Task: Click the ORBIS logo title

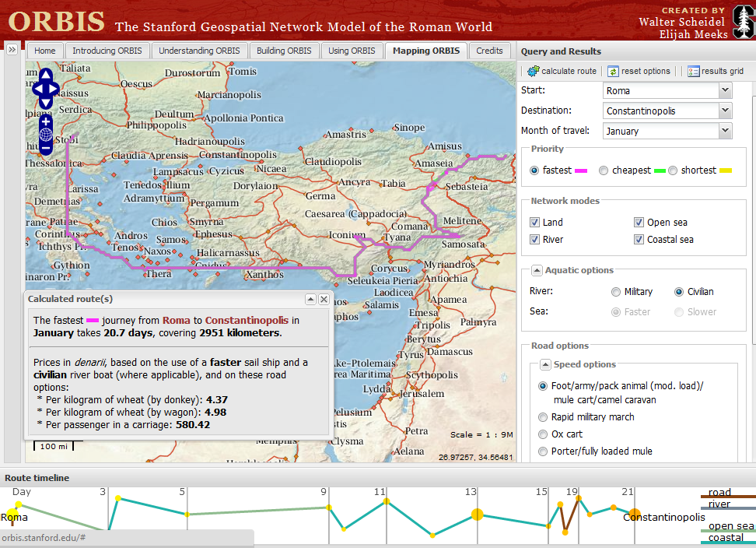Action: 57,22
